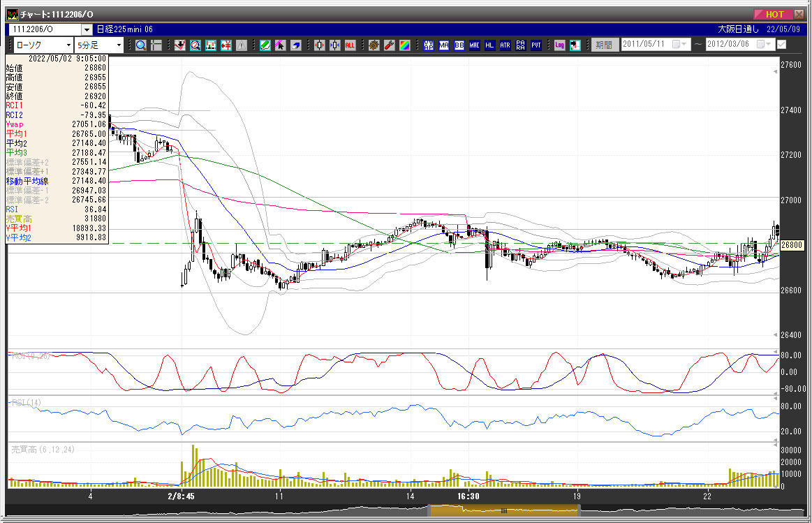Viewport: 812px width, 523px height.
Task: Click the 平均3 label in data panel
Action: (17, 153)
